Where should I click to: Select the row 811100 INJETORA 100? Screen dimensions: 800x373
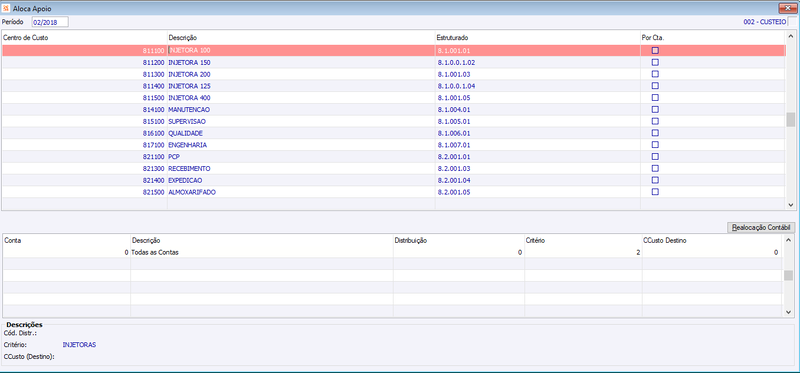[393, 51]
